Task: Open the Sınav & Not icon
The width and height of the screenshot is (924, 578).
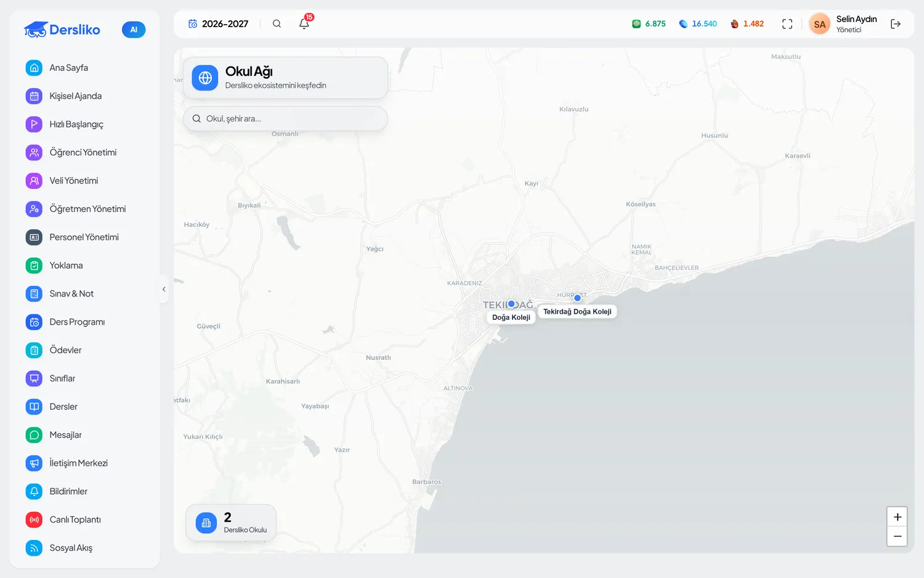Action: click(x=34, y=294)
